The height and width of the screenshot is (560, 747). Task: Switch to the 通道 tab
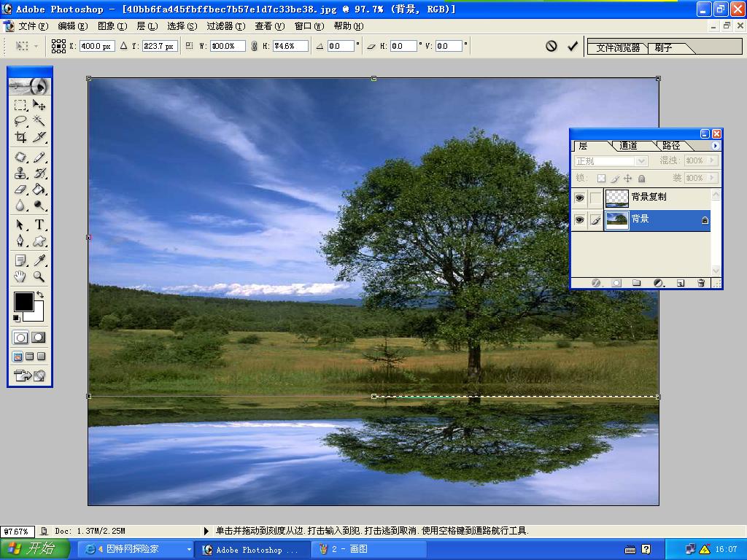pyautogui.click(x=628, y=146)
